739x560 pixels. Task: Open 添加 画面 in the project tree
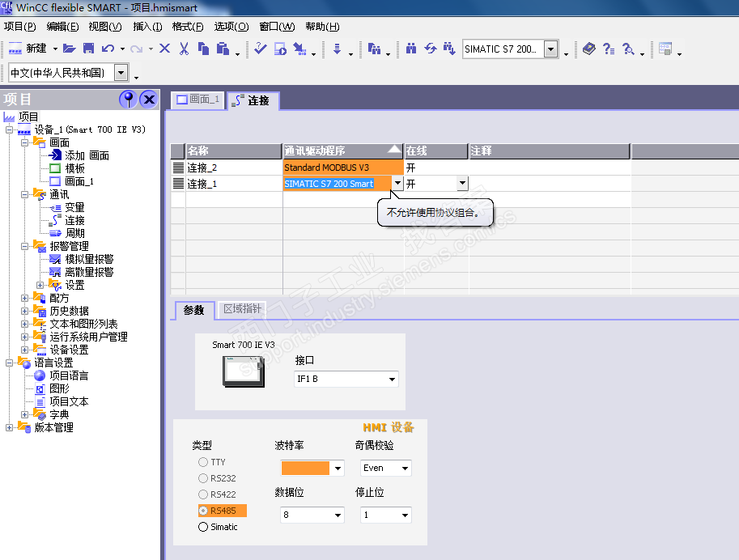pyautogui.click(x=87, y=155)
